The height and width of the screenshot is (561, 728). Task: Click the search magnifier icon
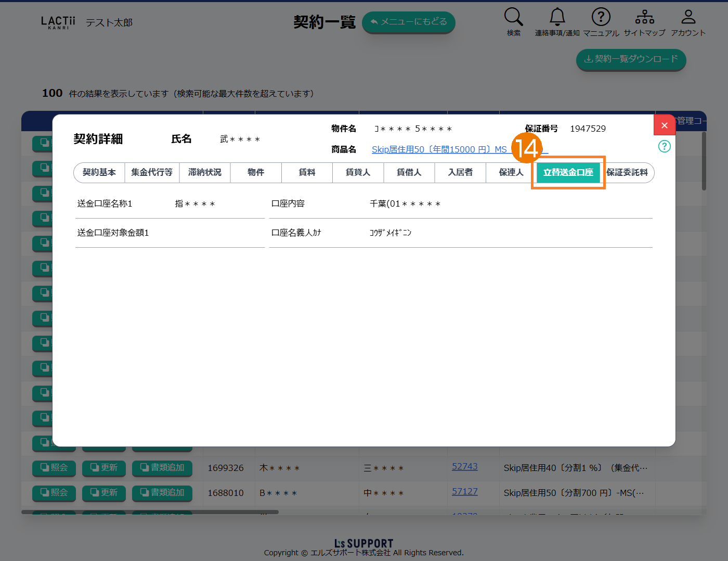click(x=513, y=17)
